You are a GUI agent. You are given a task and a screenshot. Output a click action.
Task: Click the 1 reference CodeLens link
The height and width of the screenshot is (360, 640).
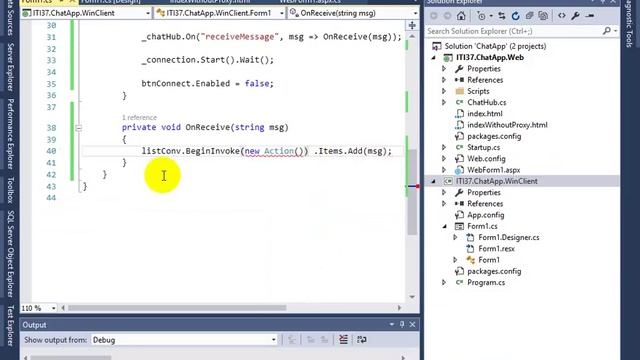[x=139, y=118]
